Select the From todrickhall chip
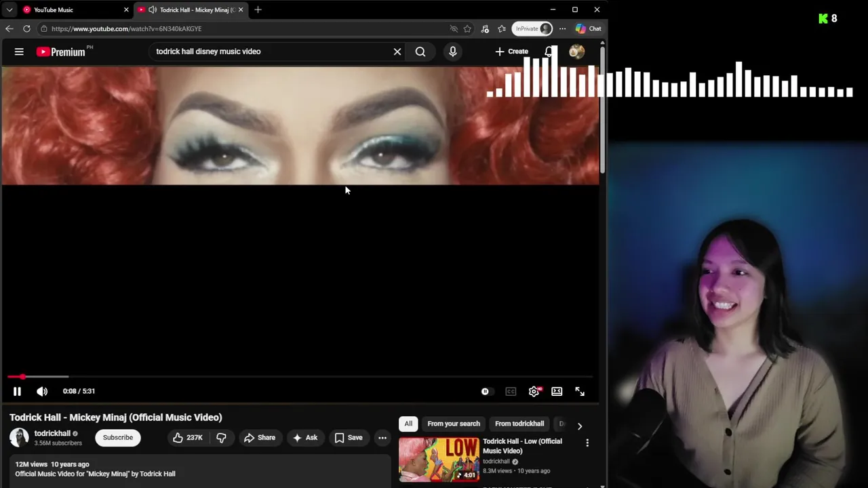Screen dimensions: 868x488 (519, 424)
